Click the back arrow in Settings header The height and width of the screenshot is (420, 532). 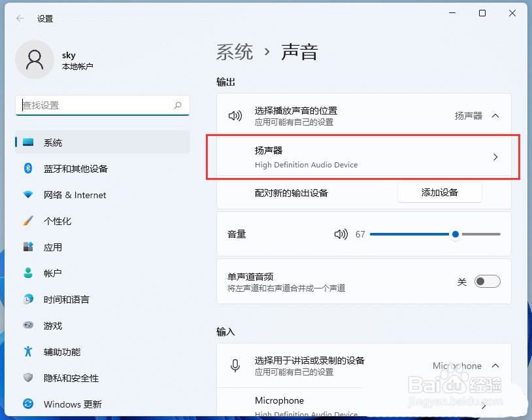coord(20,18)
